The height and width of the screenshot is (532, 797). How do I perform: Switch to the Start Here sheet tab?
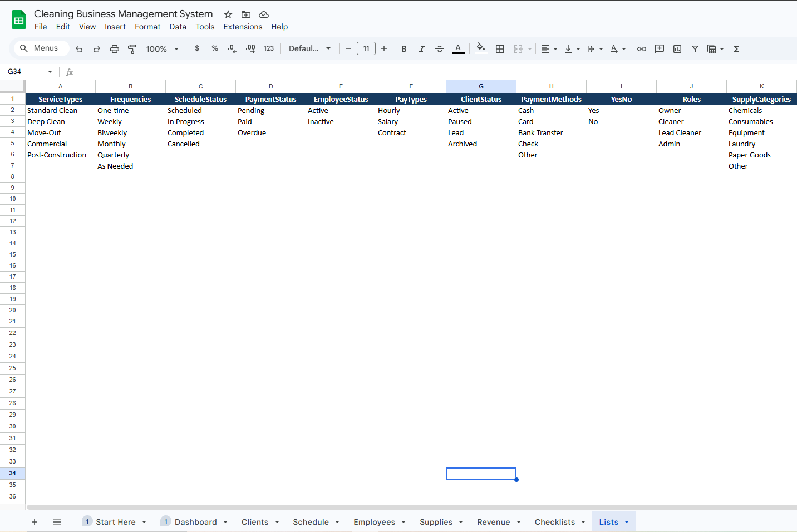(x=116, y=522)
